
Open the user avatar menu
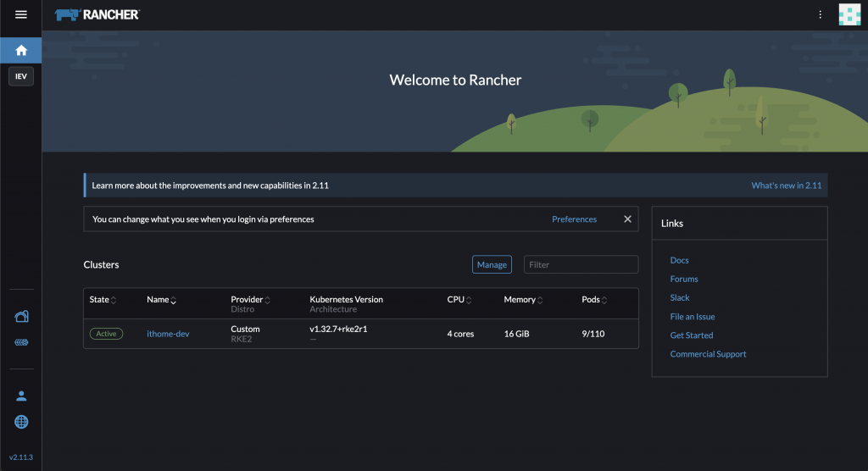coord(849,14)
